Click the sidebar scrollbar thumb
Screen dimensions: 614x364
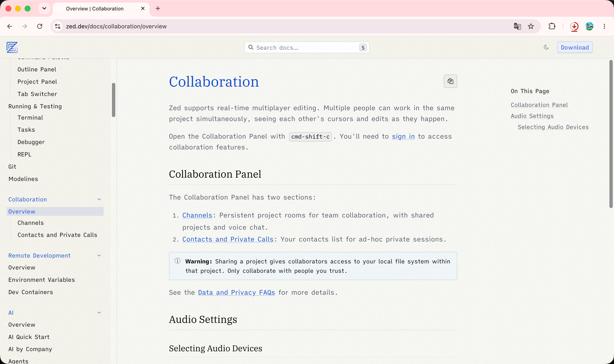(113, 100)
